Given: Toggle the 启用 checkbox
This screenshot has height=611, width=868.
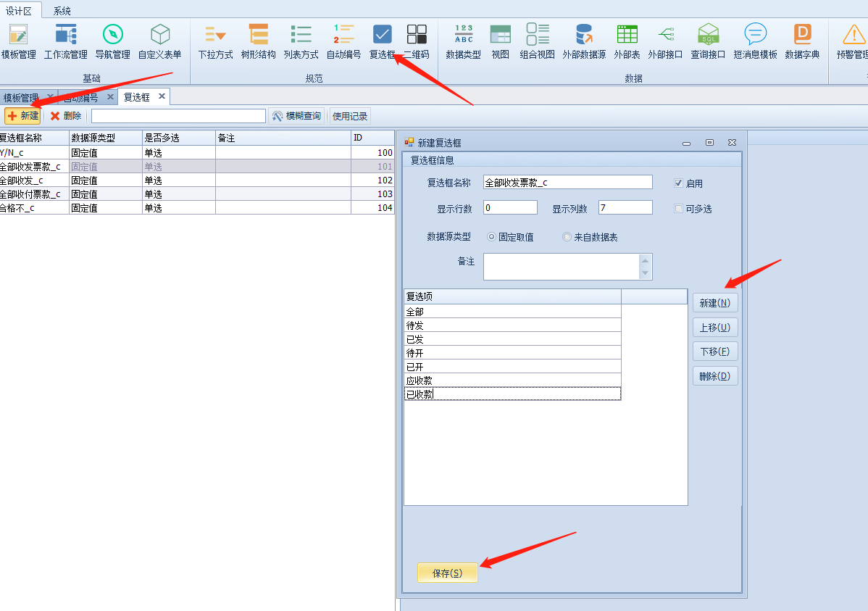Looking at the screenshot, I should 679,183.
